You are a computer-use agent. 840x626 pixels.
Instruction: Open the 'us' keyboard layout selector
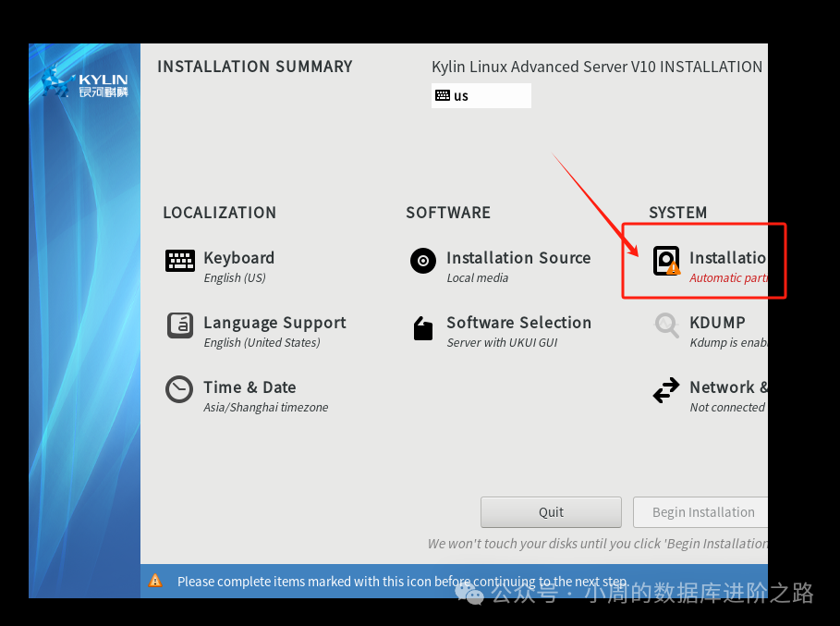coord(481,95)
